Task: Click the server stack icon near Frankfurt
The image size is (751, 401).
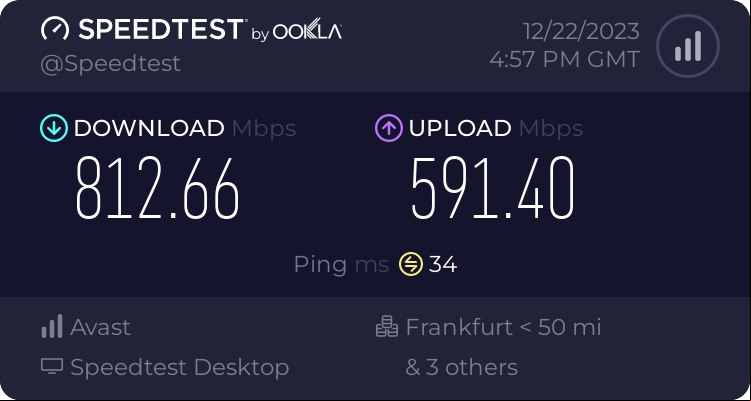Action: coord(387,327)
